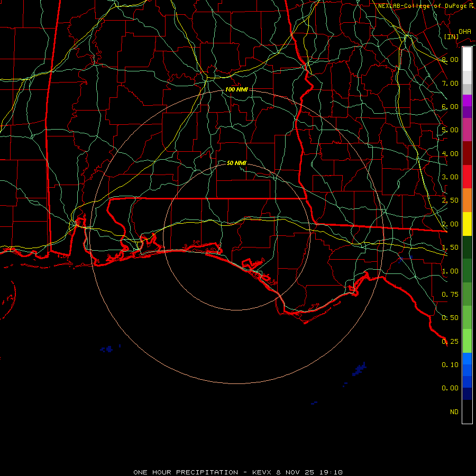Pick the magenta 5.00 inch legend color

click(467, 130)
